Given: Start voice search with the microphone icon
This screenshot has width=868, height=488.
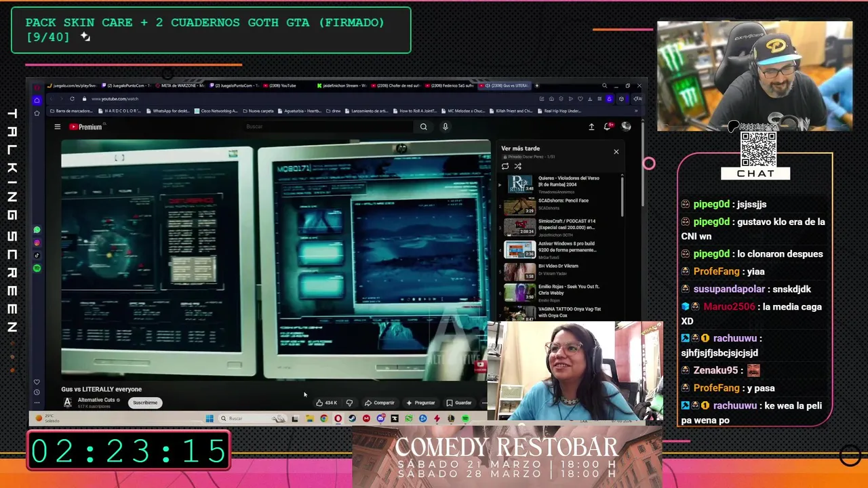Looking at the screenshot, I should (445, 127).
